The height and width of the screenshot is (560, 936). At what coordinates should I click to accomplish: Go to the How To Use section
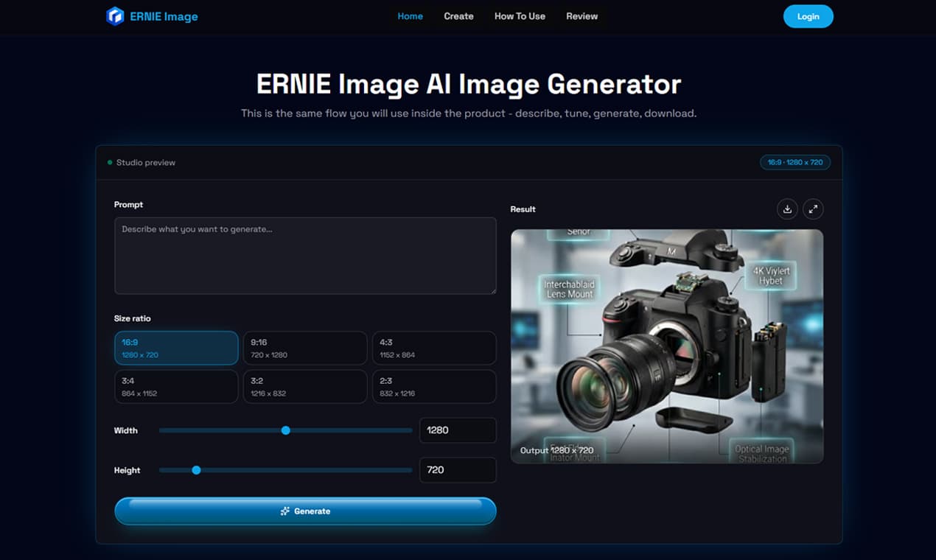[520, 15]
